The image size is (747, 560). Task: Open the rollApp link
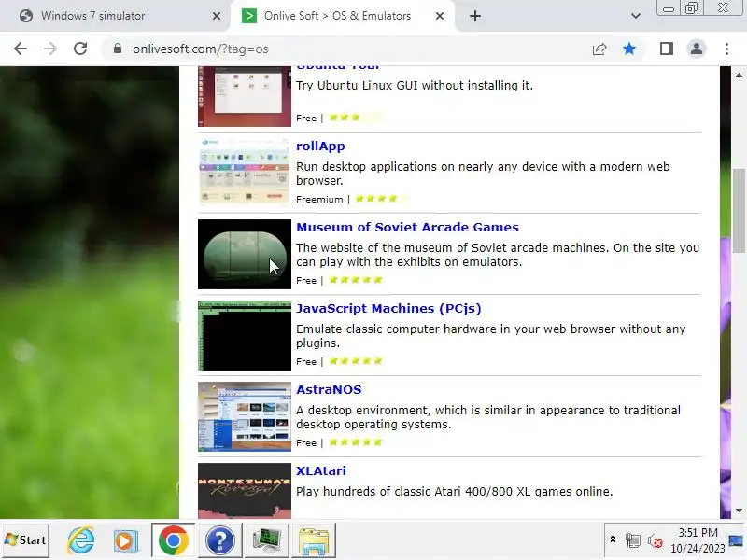pos(320,147)
